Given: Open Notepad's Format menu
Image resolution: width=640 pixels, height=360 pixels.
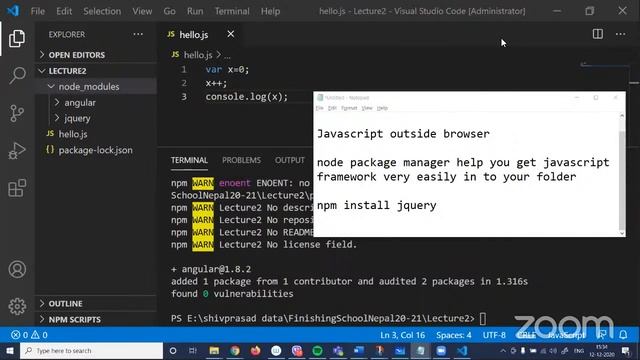Looking at the screenshot, I should [x=349, y=108].
